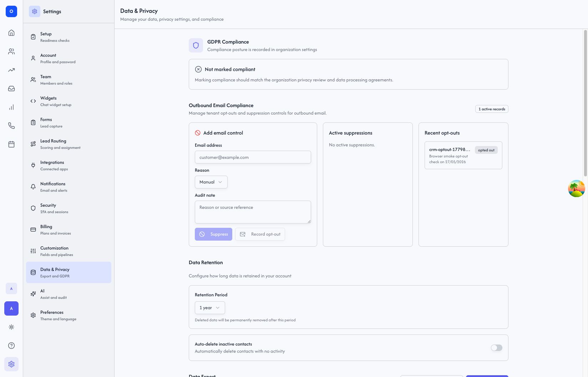
Task: Click the blue O logo icon
Action: coord(11,11)
